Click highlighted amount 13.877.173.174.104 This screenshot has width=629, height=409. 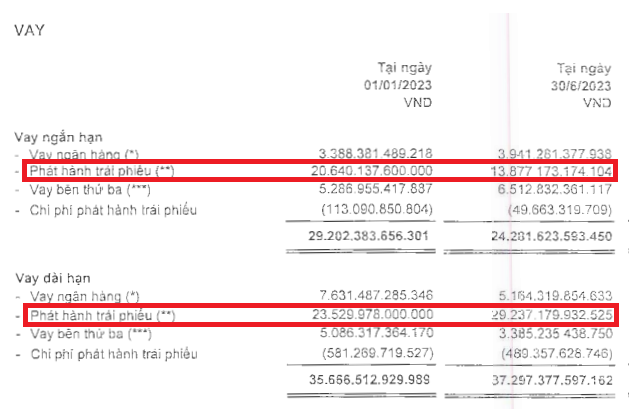pos(543,172)
